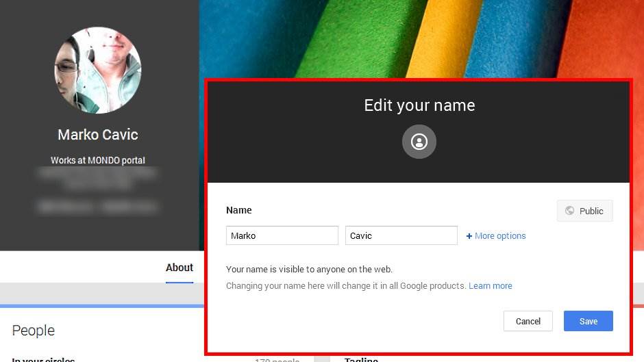Viewport: 644px width, 362px height.
Task: Click the Name label above the fields
Action: click(239, 210)
